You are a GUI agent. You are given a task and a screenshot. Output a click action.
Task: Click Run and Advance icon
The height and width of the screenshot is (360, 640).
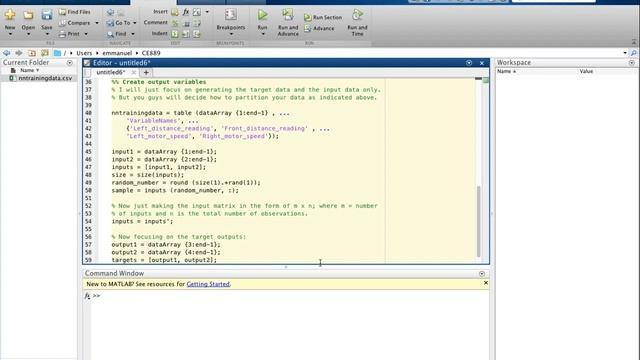pyautogui.click(x=288, y=15)
